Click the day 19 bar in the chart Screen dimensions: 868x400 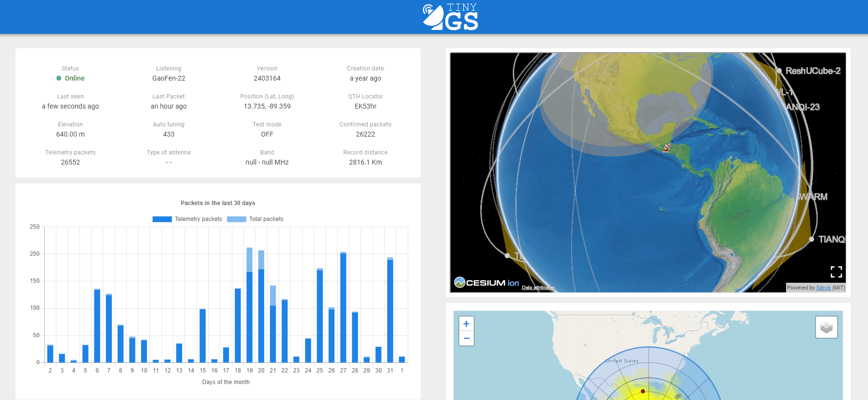tap(250, 305)
